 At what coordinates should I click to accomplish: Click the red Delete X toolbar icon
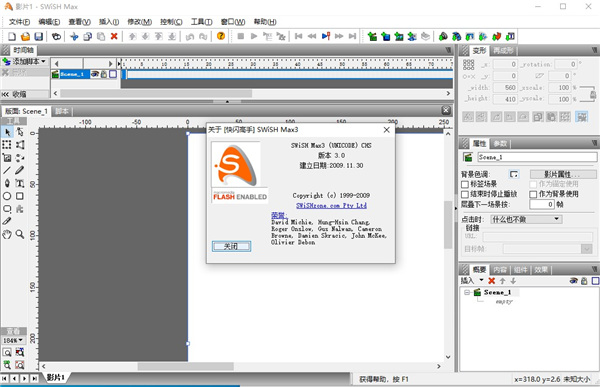click(114, 36)
